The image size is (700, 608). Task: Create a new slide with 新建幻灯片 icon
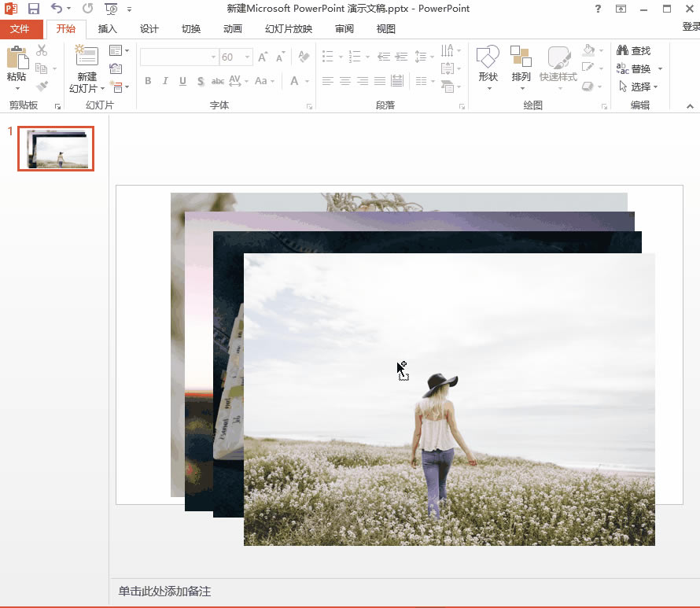click(x=86, y=57)
